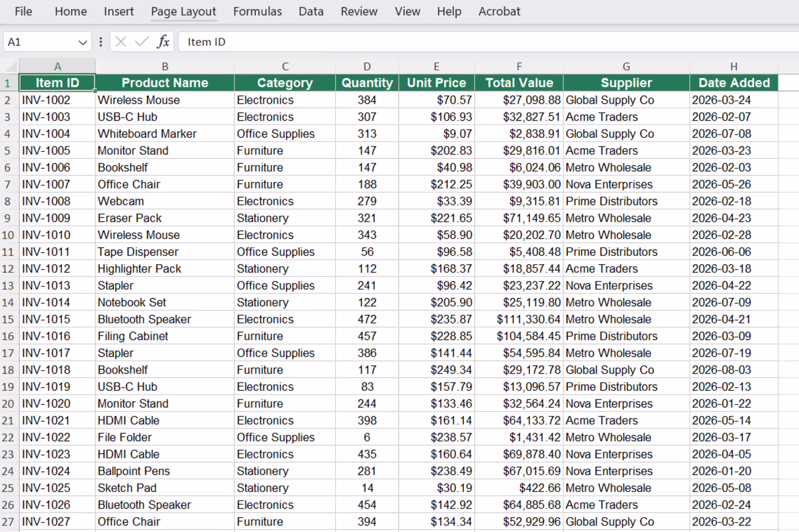Select column G header

pos(626,67)
